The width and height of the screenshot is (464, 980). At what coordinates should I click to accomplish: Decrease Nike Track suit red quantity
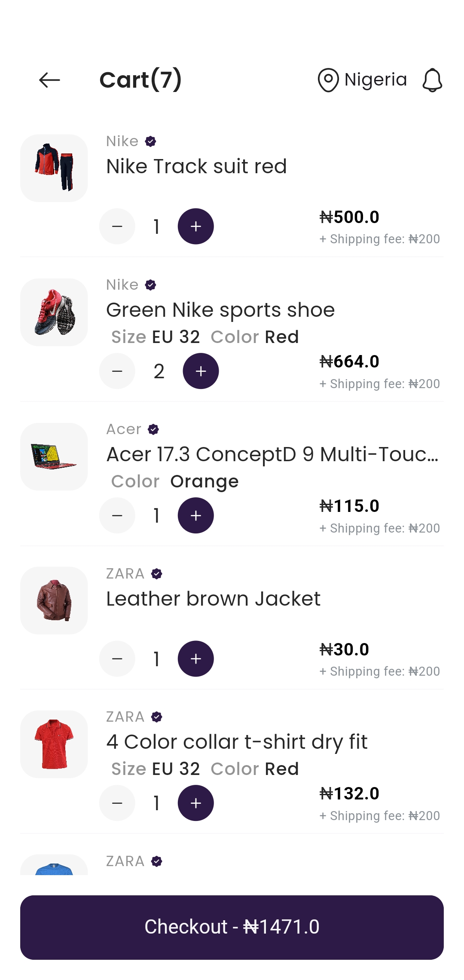tap(117, 227)
